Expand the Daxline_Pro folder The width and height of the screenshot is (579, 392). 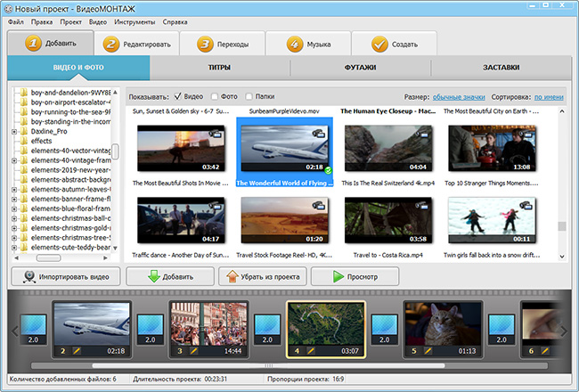pyautogui.click(x=14, y=131)
